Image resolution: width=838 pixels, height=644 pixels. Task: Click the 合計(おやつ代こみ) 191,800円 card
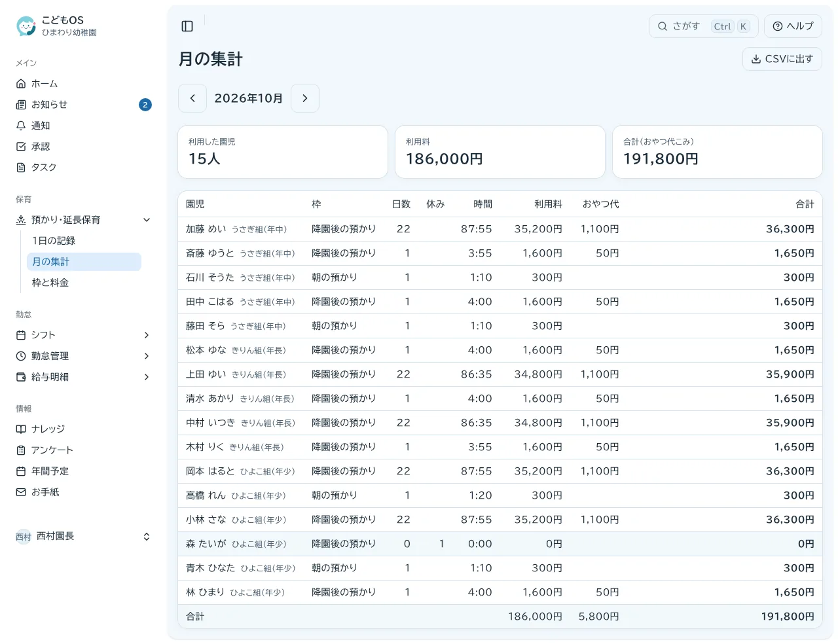(718, 152)
